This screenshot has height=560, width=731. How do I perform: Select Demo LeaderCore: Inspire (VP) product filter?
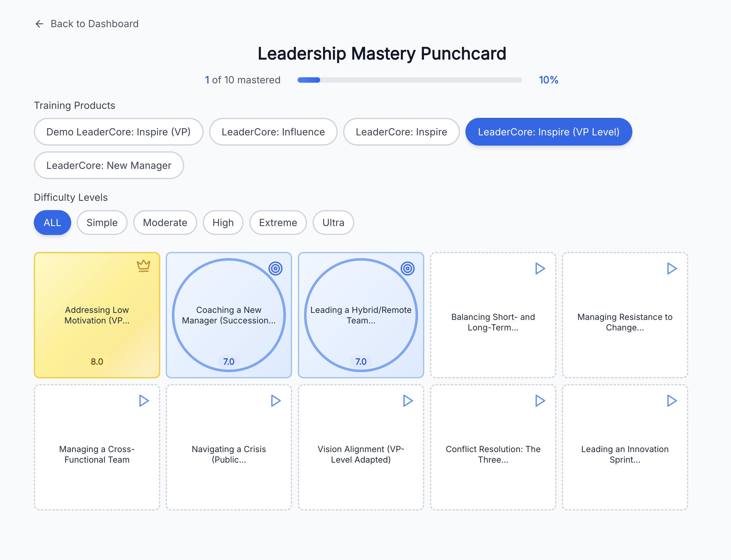pyautogui.click(x=118, y=132)
